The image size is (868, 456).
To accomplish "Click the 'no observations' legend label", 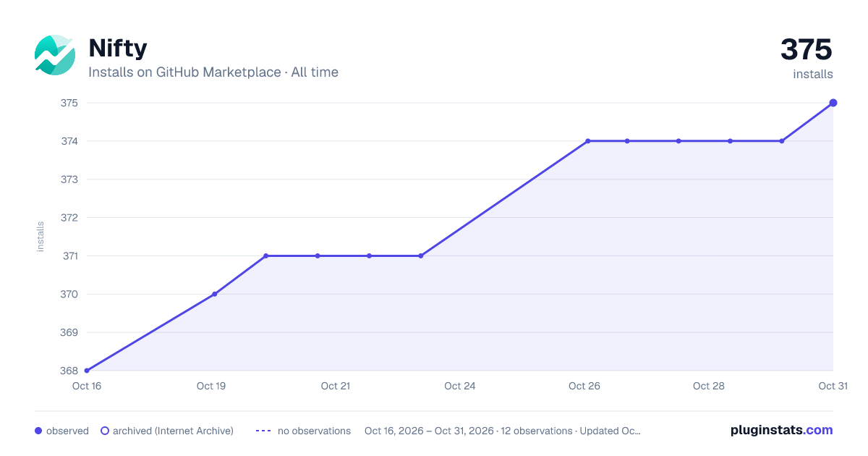I will click(x=314, y=431).
